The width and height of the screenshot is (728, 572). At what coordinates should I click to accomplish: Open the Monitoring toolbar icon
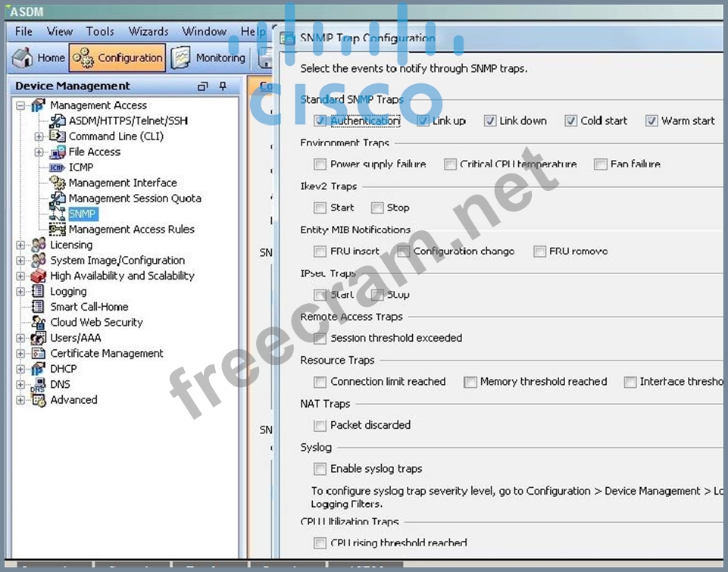180,58
